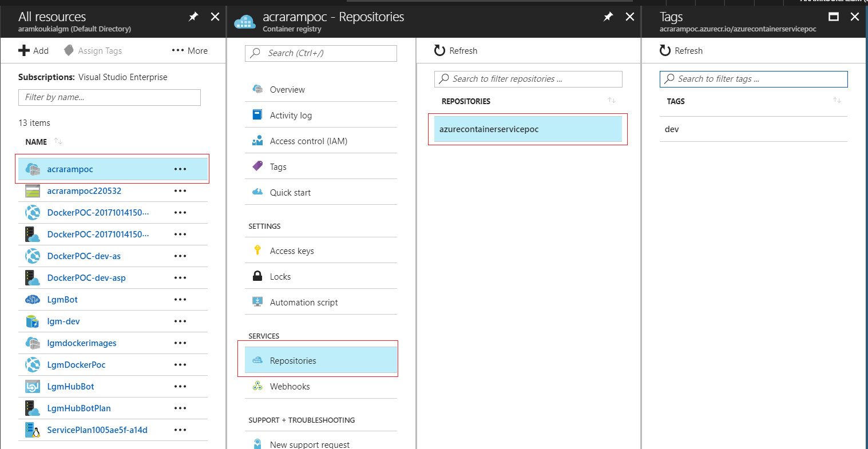Select the Repositories service menu item
The image size is (868, 449).
[321, 360]
